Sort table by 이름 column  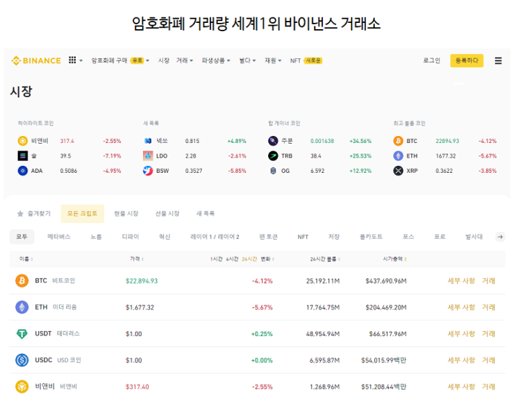click(26, 259)
